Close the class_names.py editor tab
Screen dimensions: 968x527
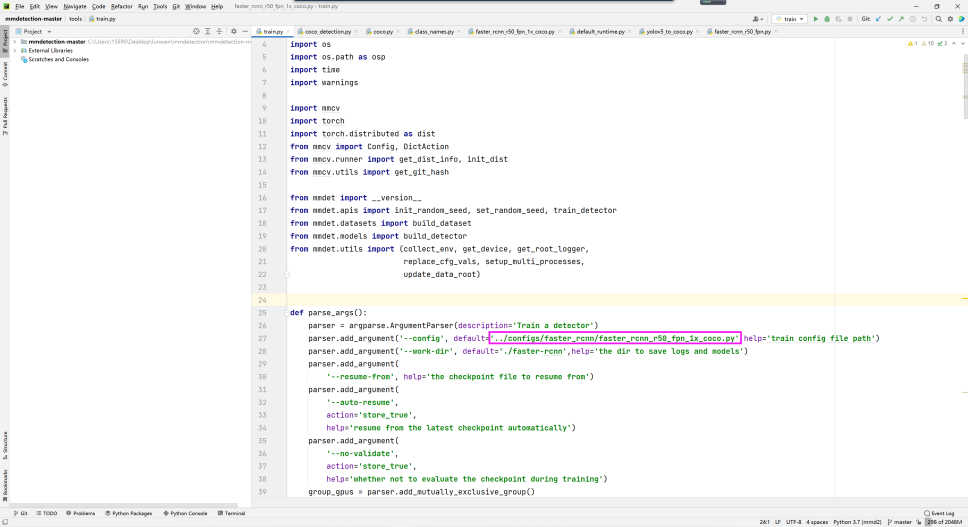pyautogui.click(x=459, y=31)
